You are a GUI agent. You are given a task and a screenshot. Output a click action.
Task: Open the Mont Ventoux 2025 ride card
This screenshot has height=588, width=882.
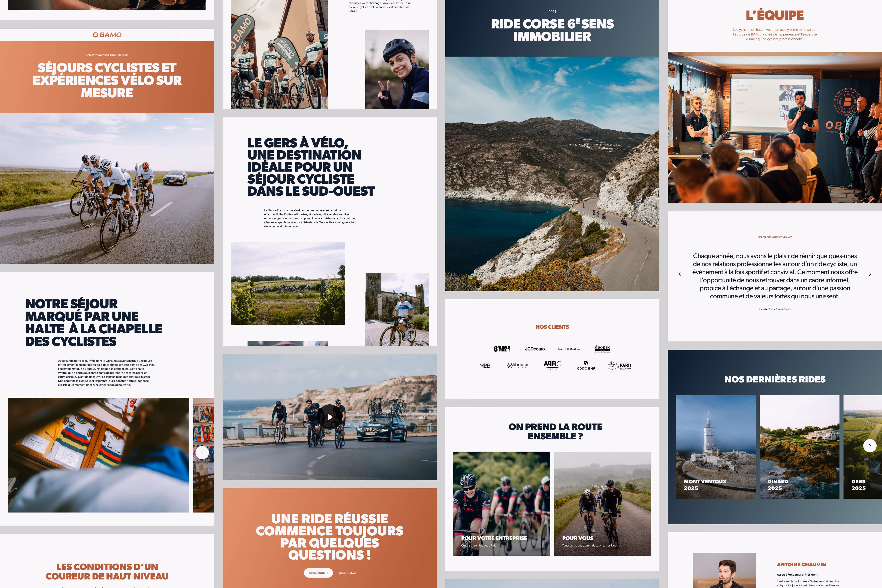pos(715,447)
